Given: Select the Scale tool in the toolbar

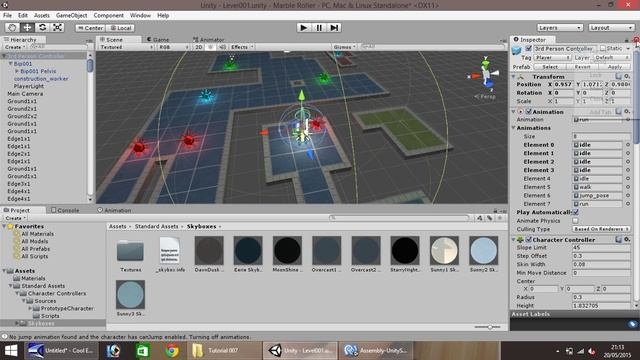Looking at the screenshot, I should click(57, 27).
